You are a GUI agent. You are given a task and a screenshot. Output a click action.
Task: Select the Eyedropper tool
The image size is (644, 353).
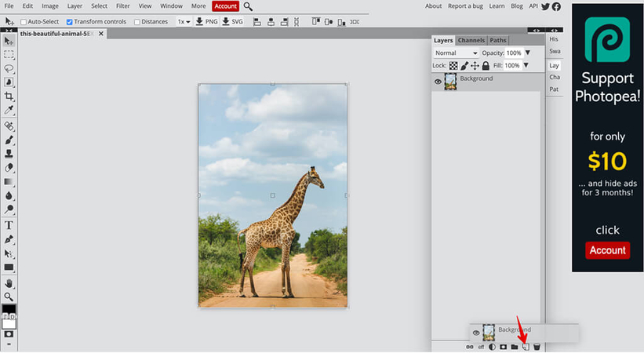point(9,110)
